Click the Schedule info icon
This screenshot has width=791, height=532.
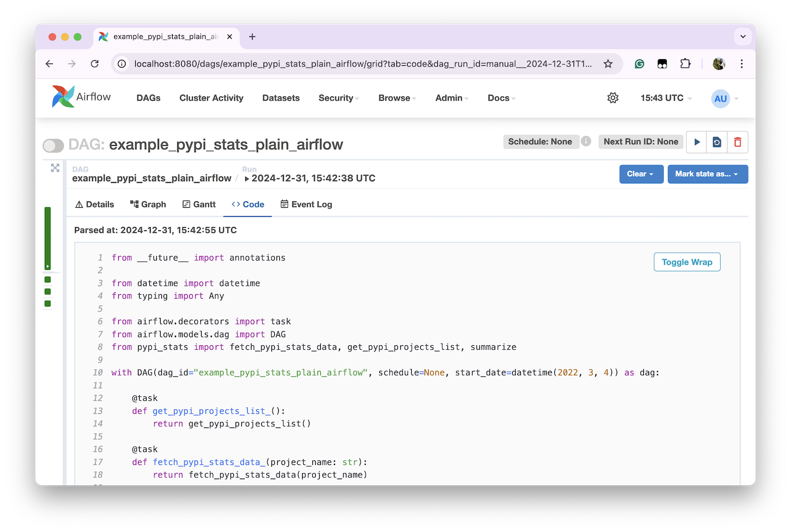pos(586,141)
